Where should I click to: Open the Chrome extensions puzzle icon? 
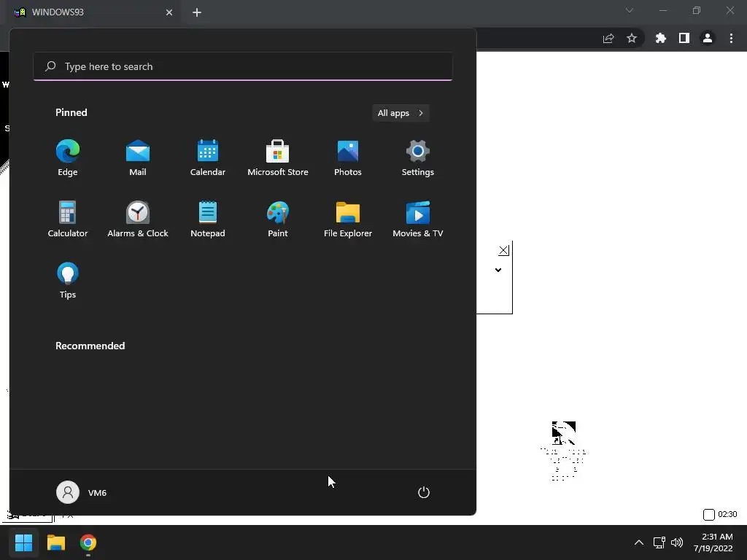pyautogui.click(x=661, y=38)
